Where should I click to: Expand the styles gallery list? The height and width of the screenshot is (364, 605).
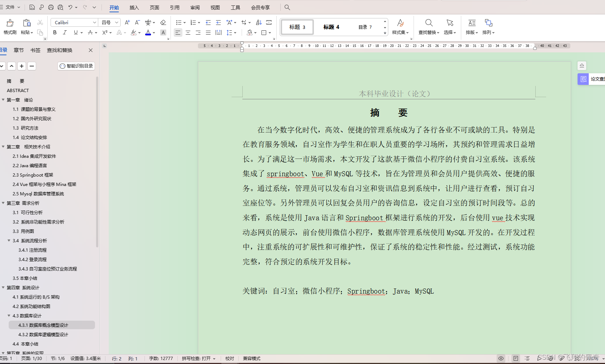385,33
